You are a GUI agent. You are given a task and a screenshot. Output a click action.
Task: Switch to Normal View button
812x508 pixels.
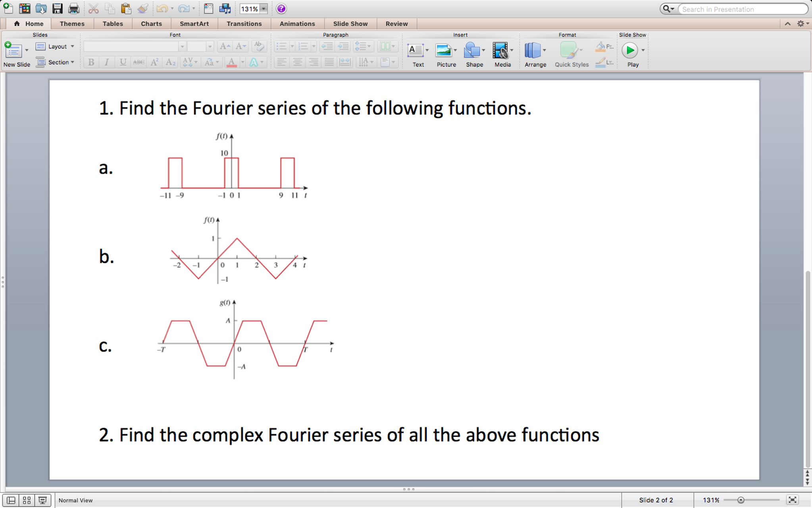tap(11, 500)
